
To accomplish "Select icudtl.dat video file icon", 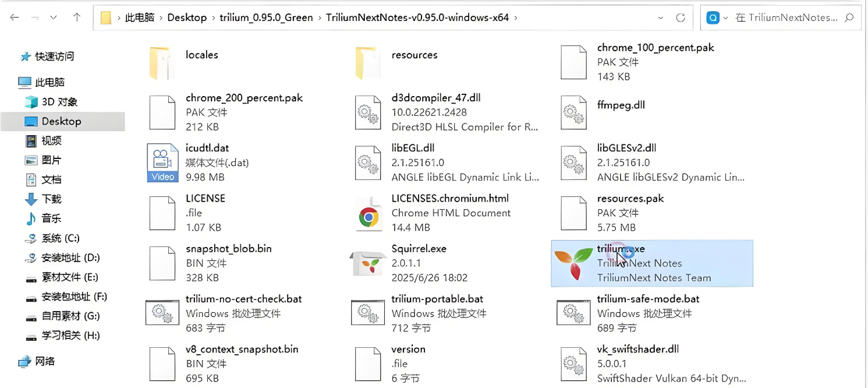I will point(162,163).
